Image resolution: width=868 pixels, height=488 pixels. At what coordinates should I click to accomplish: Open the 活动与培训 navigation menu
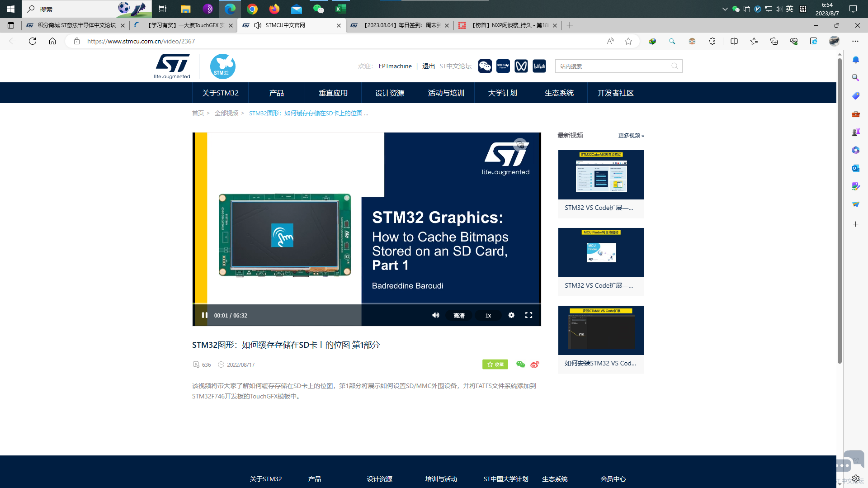point(446,93)
